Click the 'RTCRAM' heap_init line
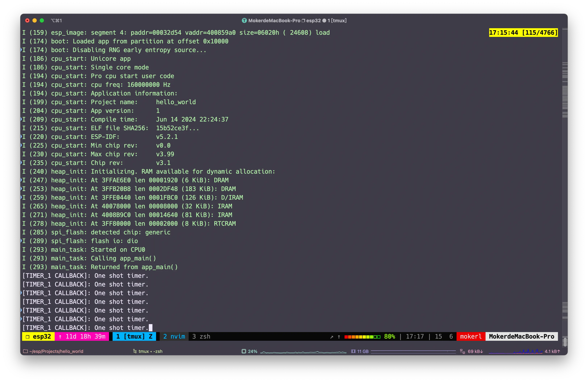Image resolution: width=588 pixels, height=382 pixels. (x=129, y=224)
